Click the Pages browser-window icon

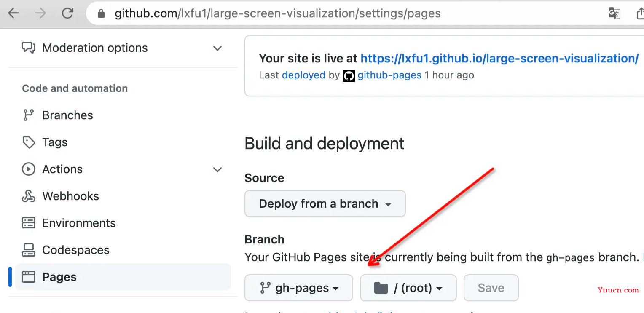click(29, 277)
